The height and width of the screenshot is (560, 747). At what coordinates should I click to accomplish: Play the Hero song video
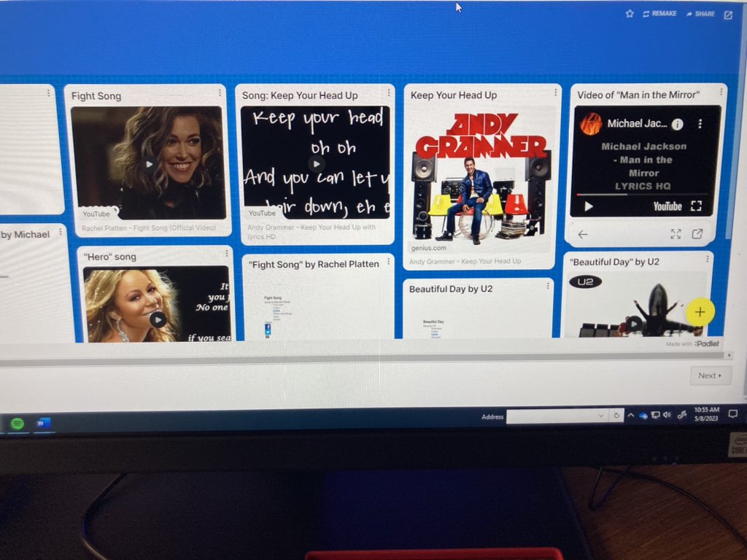point(158,319)
